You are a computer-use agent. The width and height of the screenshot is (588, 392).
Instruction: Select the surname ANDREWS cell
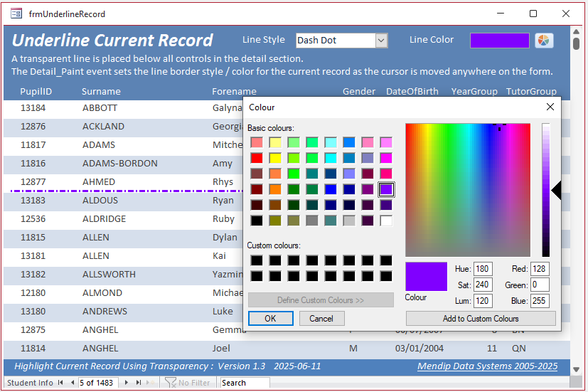pos(105,311)
